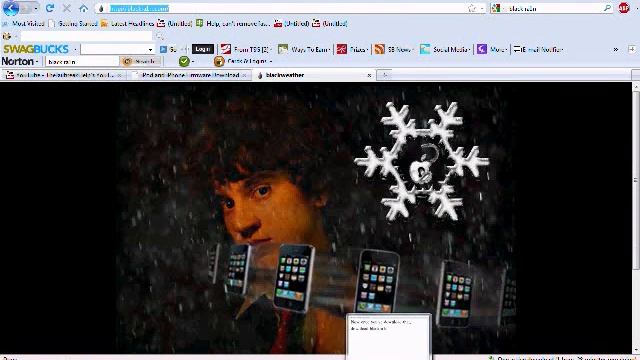The image size is (640, 360).
Task: Choose search engine via Google icon
Action: [x=496, y=9]
